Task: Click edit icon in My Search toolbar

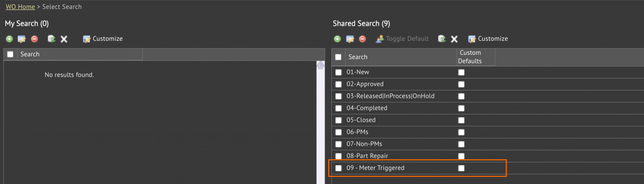Action: coord(22,39)
